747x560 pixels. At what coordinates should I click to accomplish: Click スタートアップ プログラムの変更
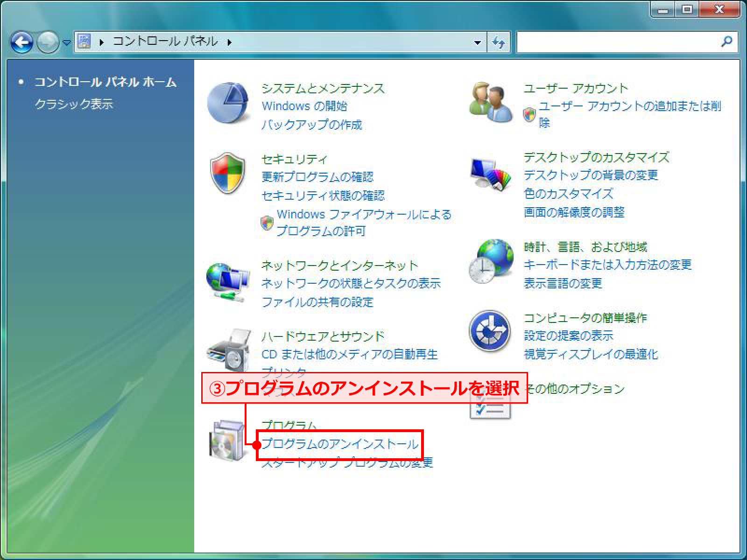[x=347, y=462]
